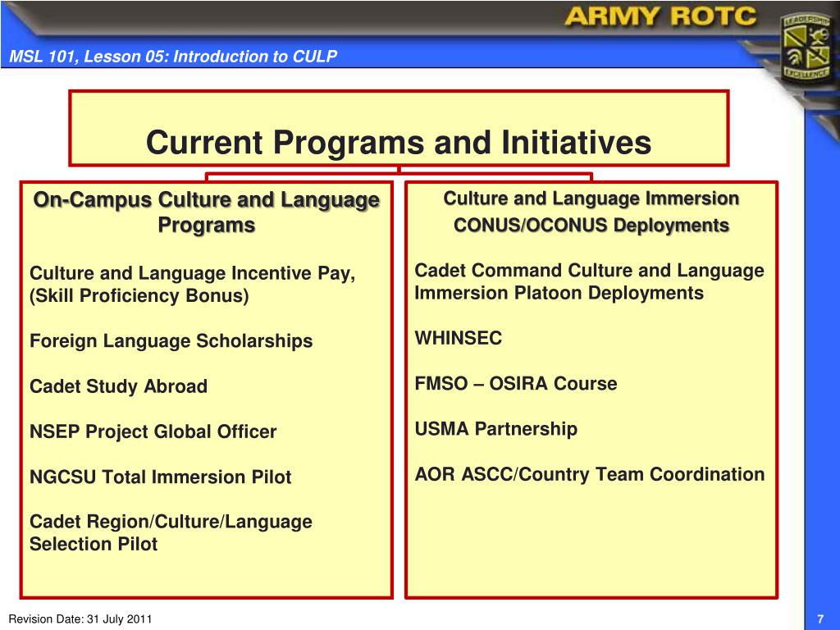
Task: Click 'Culture and Language Incentive Pay' item
Action: (192, 272)
